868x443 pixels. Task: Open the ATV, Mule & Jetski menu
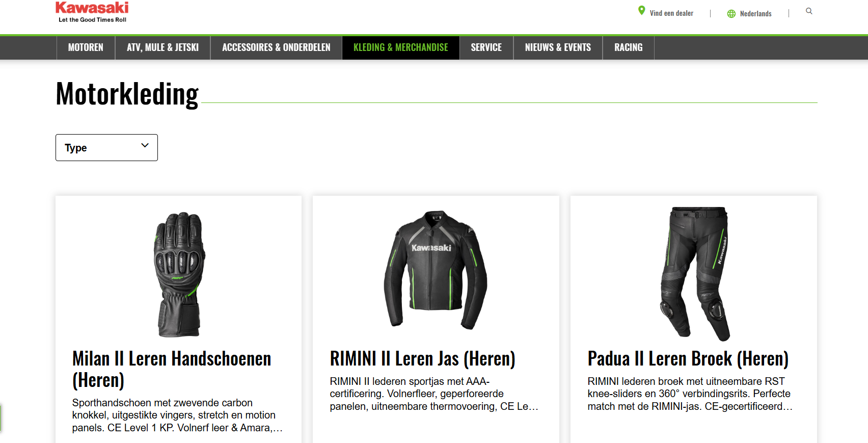pyautogui.click(x=162, y=47)
